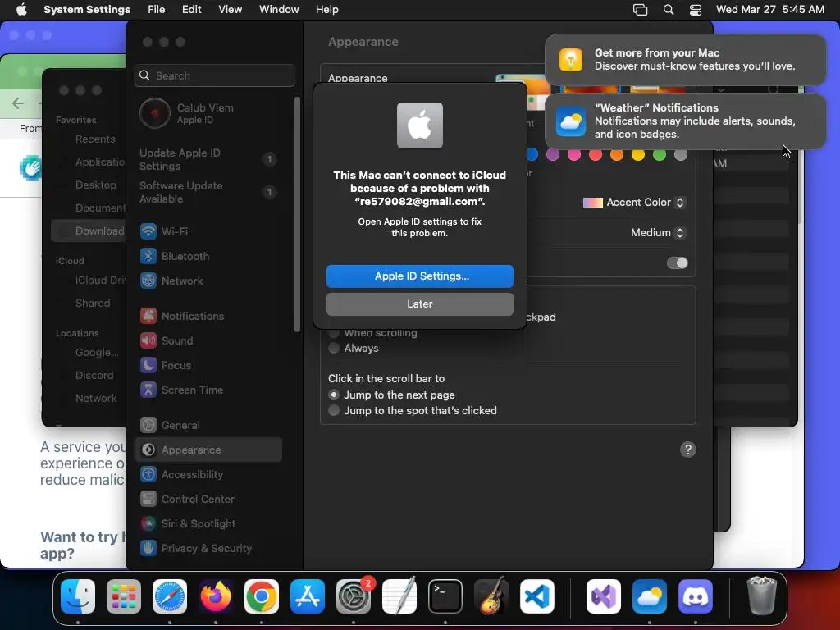Open the Accent Color dropdown
The image size is (840, 630).
[x=634, y=203]
